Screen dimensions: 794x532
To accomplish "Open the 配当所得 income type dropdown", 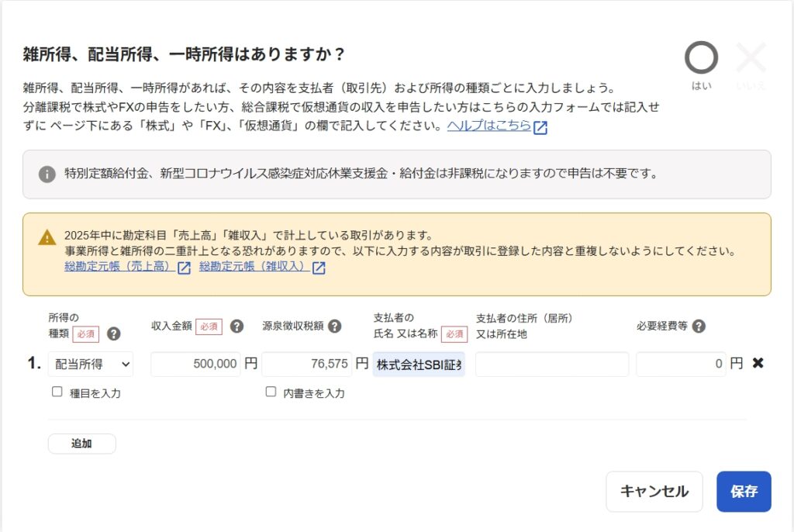I will pyautogui.click(x=91, y=364).
